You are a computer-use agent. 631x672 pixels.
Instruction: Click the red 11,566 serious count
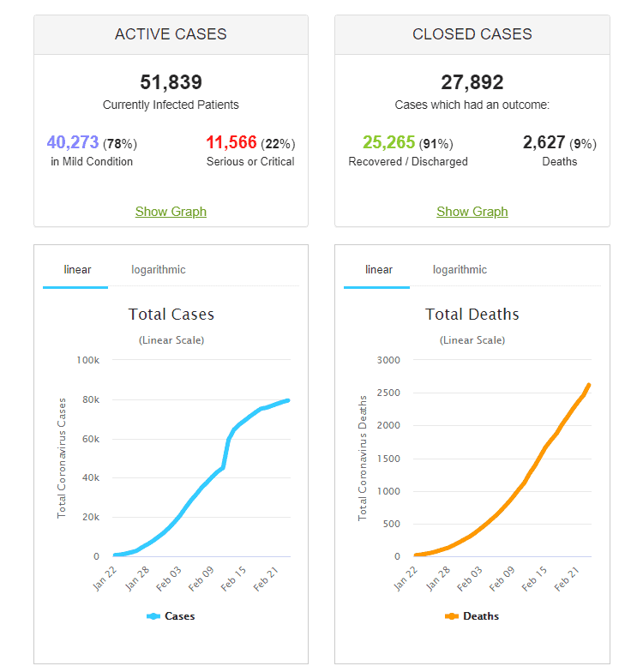[x=231, y=142]
